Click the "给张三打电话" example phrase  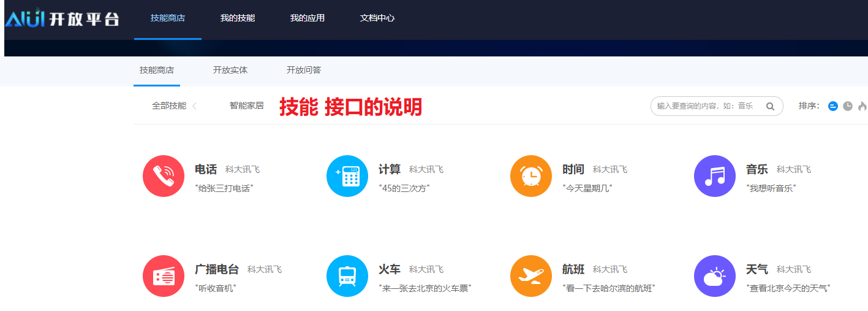224,188
